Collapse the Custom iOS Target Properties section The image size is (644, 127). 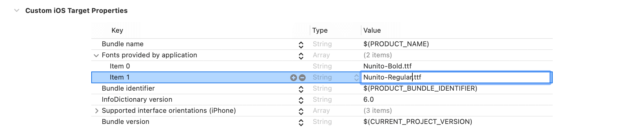(17, 10)
